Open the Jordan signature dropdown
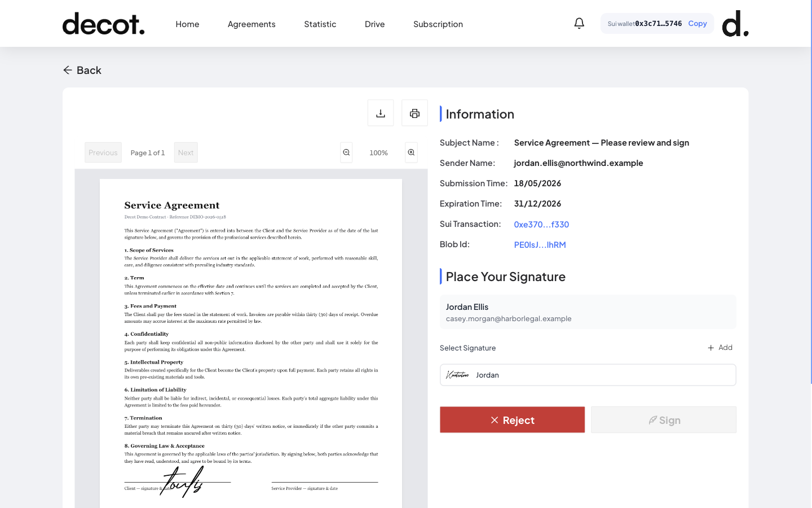 (588, 375)
